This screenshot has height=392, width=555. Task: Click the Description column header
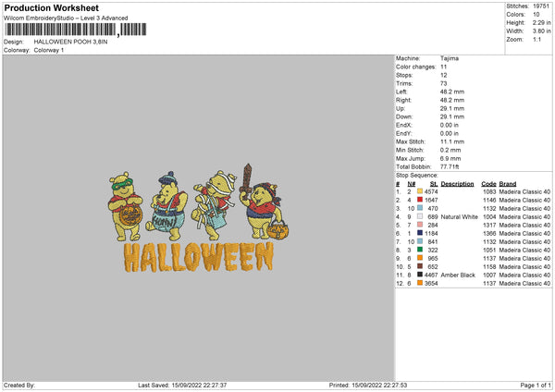pyautogui.click(x=458, y=183)
